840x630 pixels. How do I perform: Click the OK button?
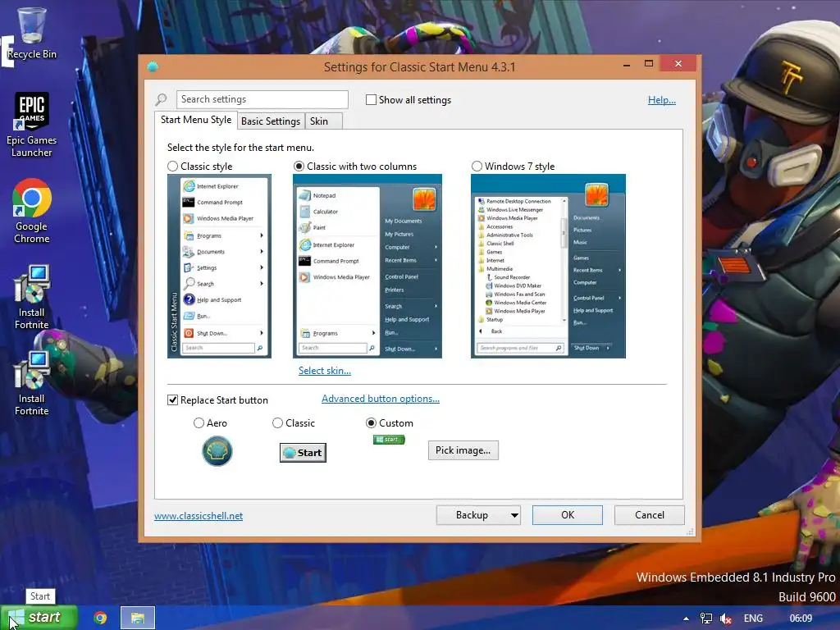pos(568,515)
